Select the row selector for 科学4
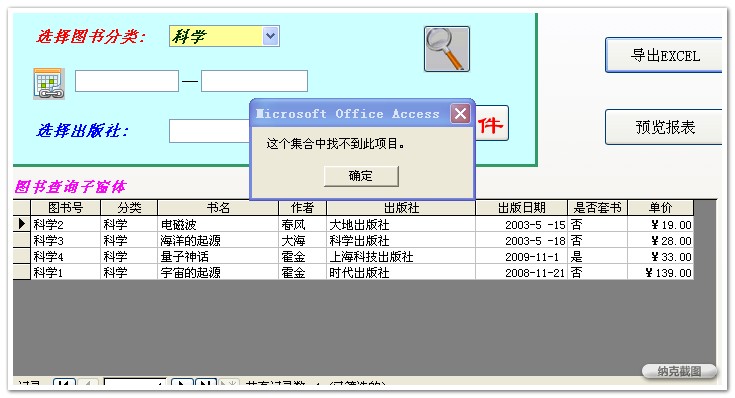Screen dimensions: 735x398 [x=22, y=256]
